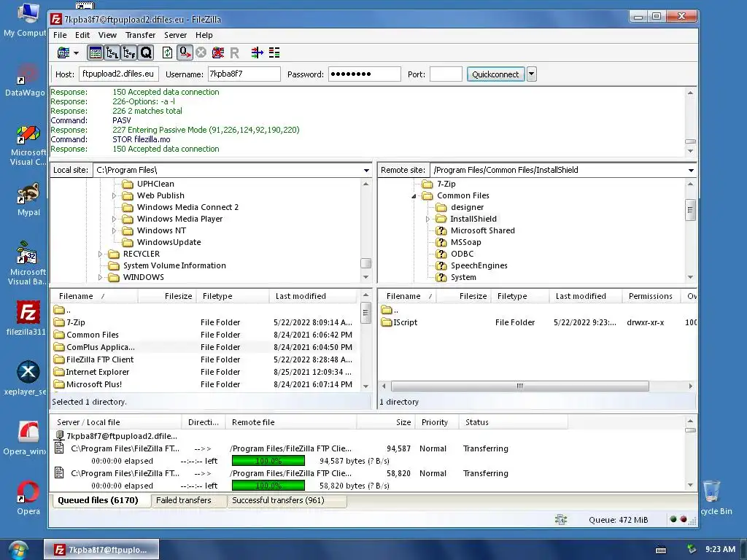
Task: Refresh the file and folder lists
Action: point(167,52)
